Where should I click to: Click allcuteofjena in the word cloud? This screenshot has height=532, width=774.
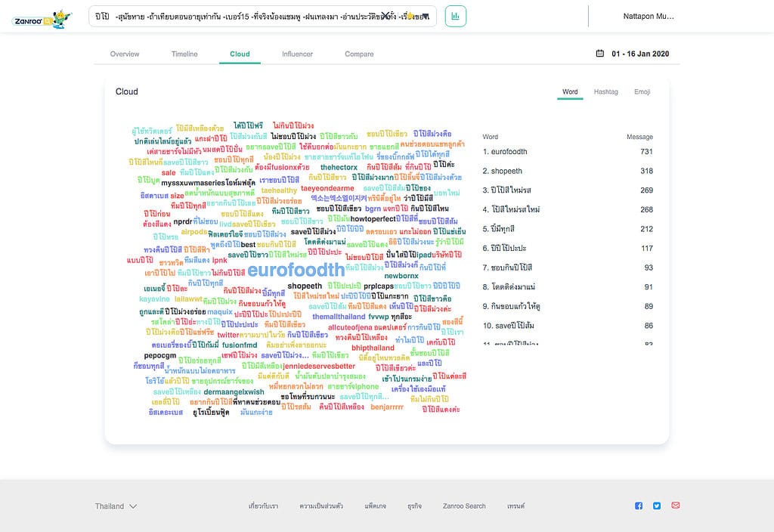(x=350, y=327)
